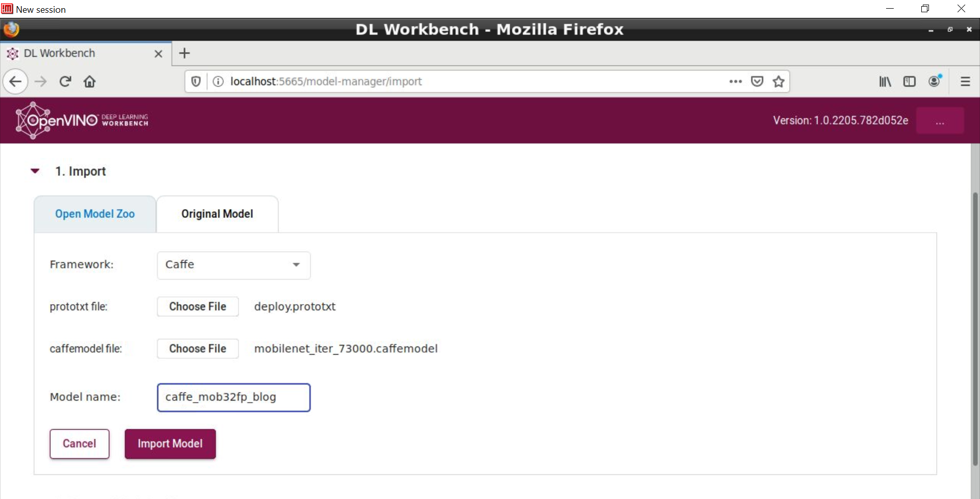Click the OpenVINO Deep Learning Workbench logo

pyautogui.click(x=82, y=120)
